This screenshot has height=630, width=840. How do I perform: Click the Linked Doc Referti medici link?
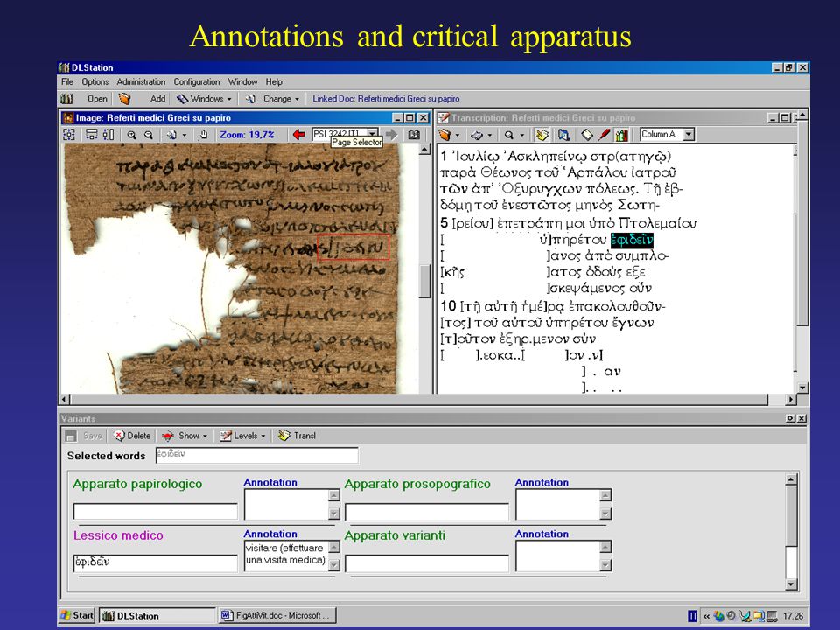[x=386, y=99]
